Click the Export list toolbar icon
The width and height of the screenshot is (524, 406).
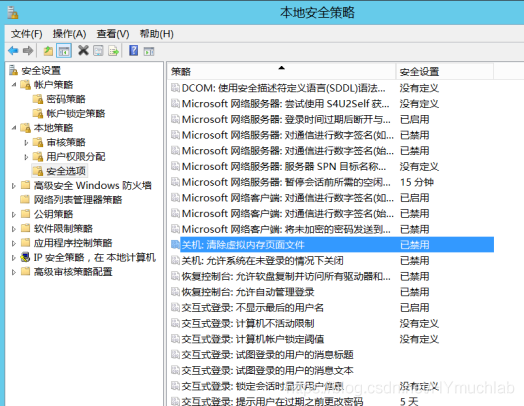tap(114, 51)
